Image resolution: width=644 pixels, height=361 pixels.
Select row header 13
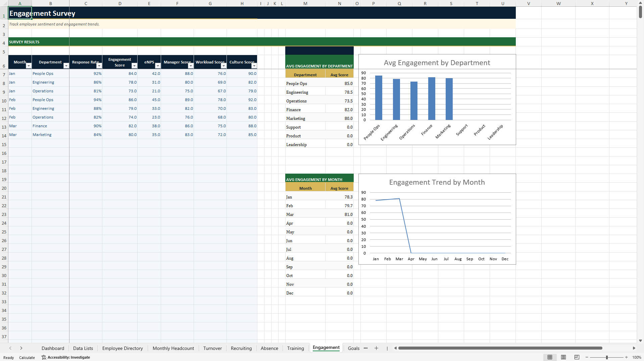[4, 127]
